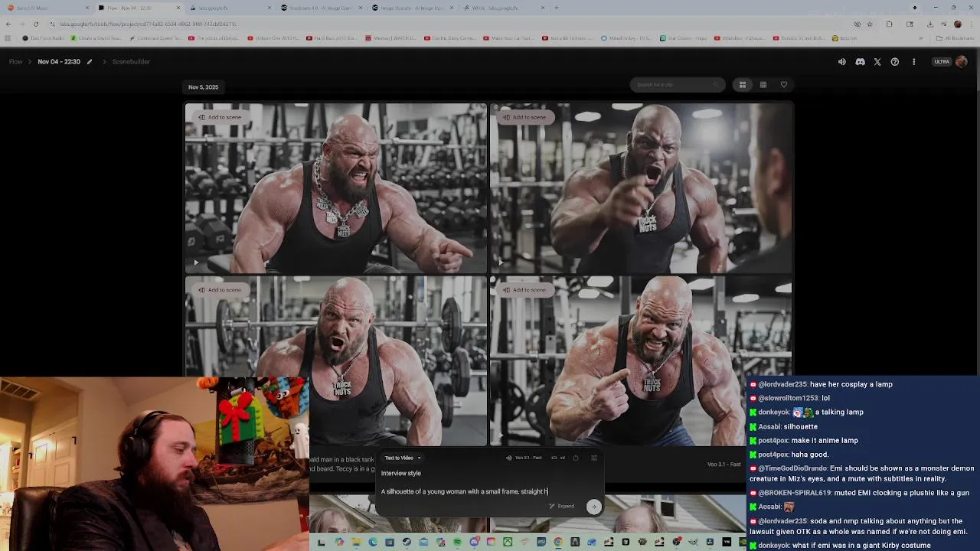Open Google Chrome from the taskbar

(558, 542)
